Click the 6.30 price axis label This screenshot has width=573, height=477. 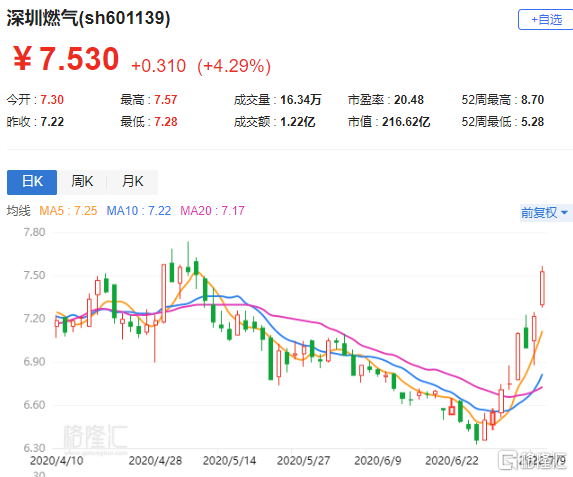point(34,448)
